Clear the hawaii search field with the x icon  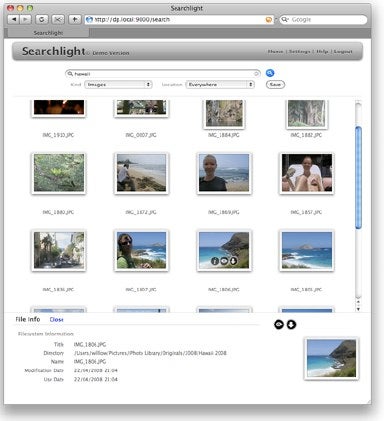256,74
